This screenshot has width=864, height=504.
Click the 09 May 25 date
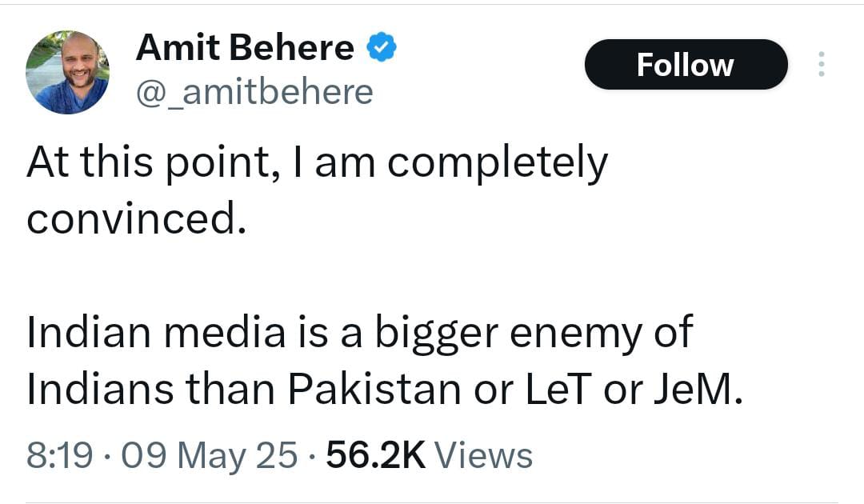(210, 456)
